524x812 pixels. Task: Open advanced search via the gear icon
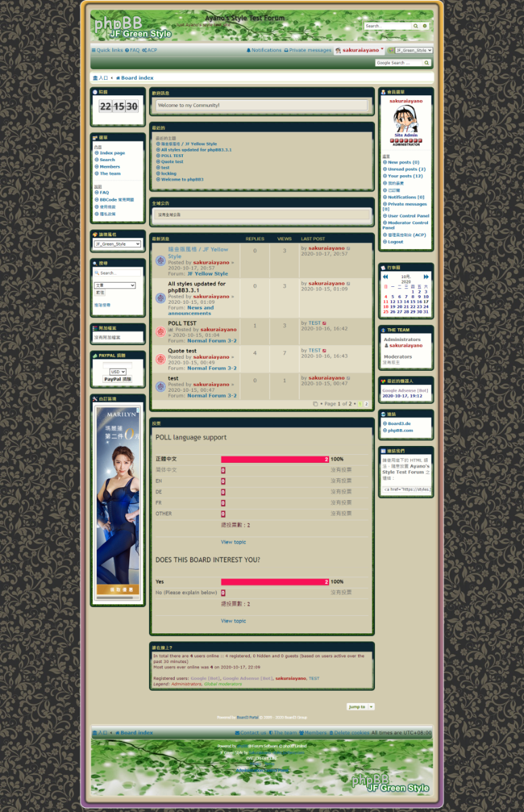point(425,26)
